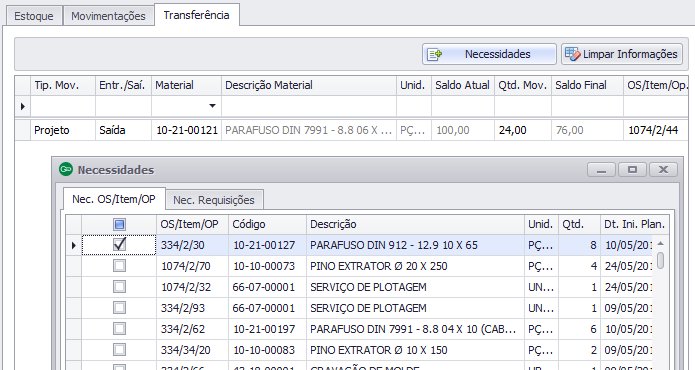
Task: Close the Necessidades window
Action: (663, 170)
